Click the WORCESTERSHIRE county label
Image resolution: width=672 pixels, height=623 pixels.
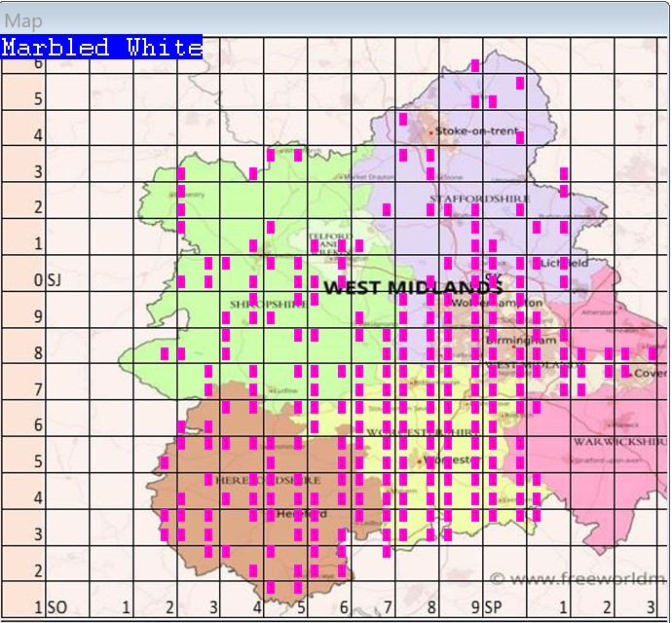427,431
